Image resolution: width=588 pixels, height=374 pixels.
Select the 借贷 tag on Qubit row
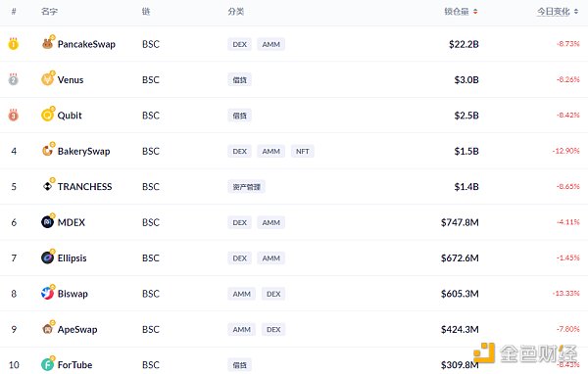click(239, 116)
